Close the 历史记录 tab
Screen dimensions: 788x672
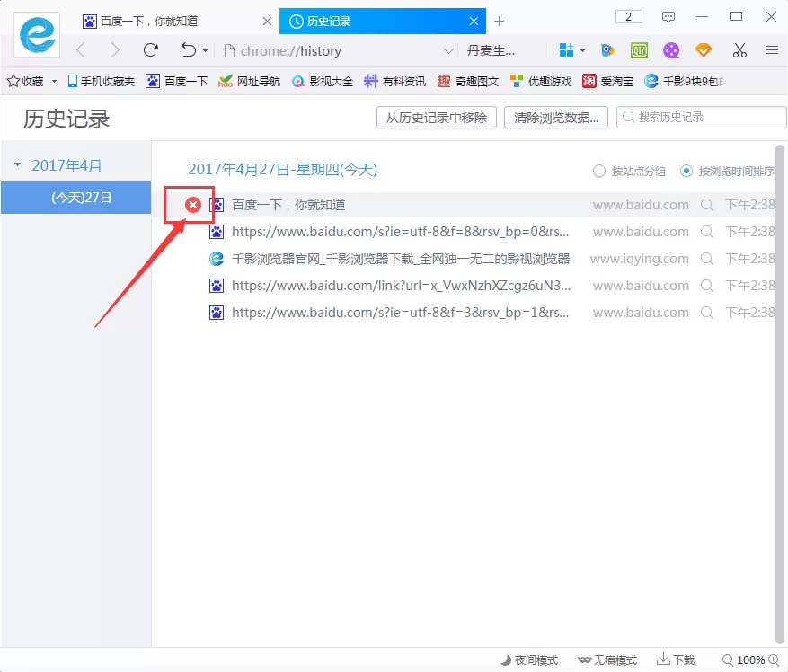pos(474,21)
